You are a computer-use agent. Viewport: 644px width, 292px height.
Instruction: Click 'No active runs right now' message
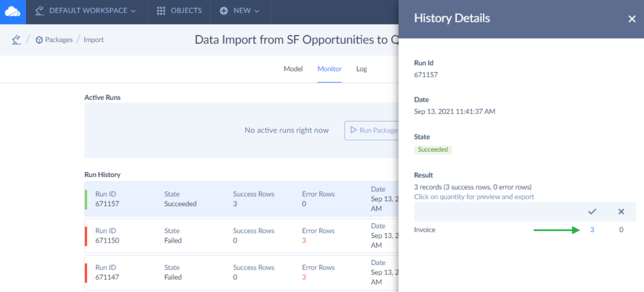pyautogui.click(x=286, y=131)
